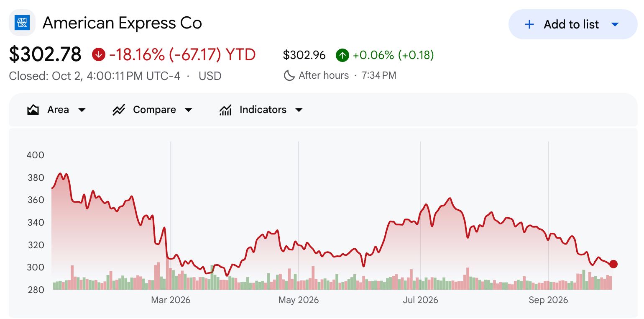Open the Area chart style dropdown
Image resolution: width=644 pixels, height=319 pixels.
coord(82,110)
